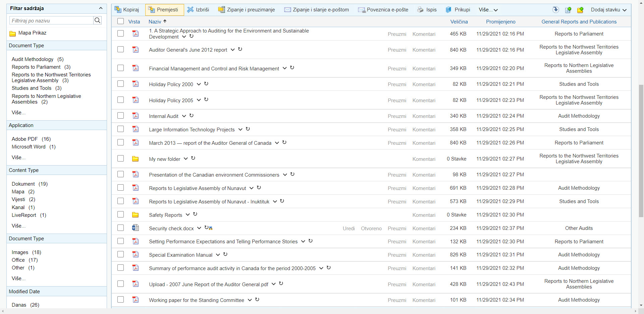Click the add folder icon with green plus
Viewport: 644px width, 314px height.
(580, 10)
